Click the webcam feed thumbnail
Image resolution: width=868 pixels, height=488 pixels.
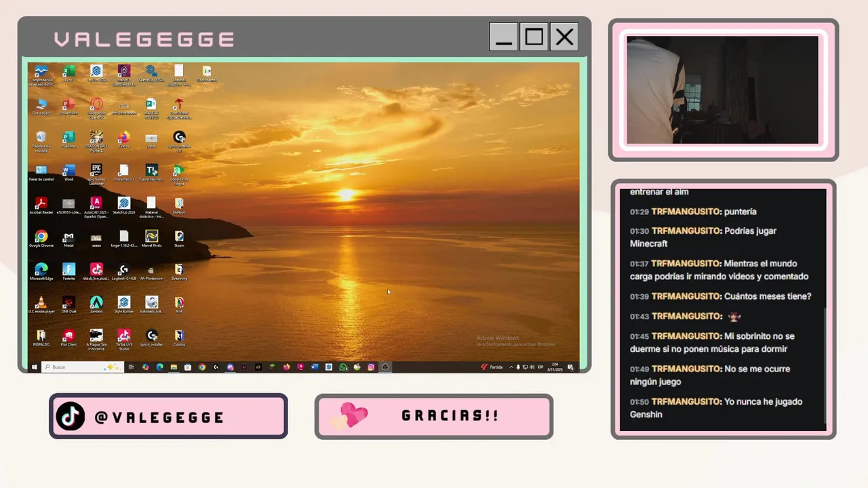[x=722, y=89]
